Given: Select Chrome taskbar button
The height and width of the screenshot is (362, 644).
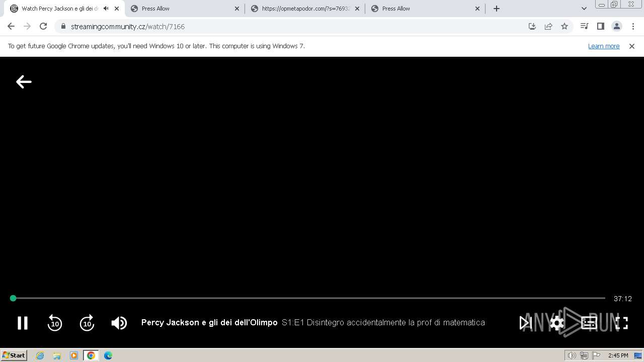Looking at the screenshot, I should [x=91, y=355].
